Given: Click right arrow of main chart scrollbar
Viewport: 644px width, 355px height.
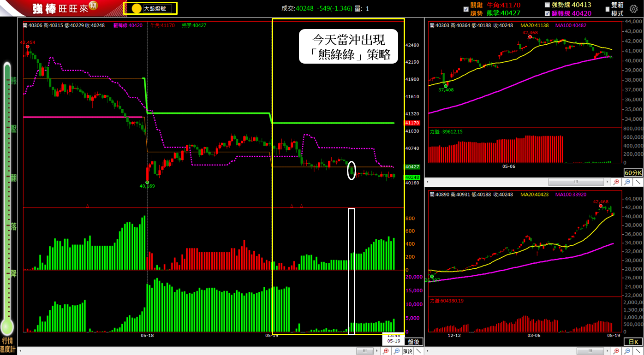Looking at the screenshot, I should point(376,351).
